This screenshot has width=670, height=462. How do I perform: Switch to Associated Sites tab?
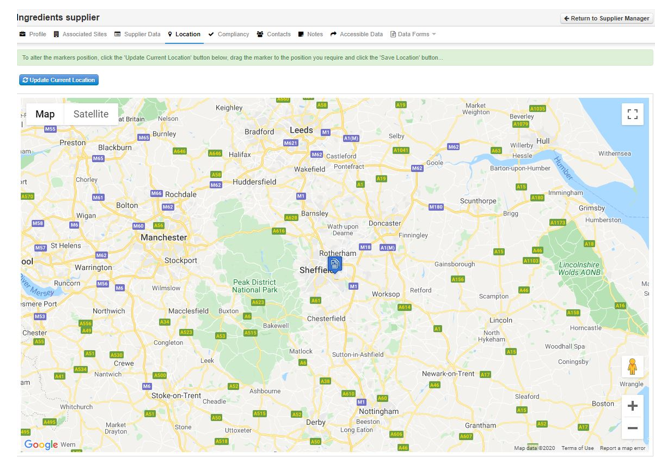pyautogui.click(x=80, y=34)
